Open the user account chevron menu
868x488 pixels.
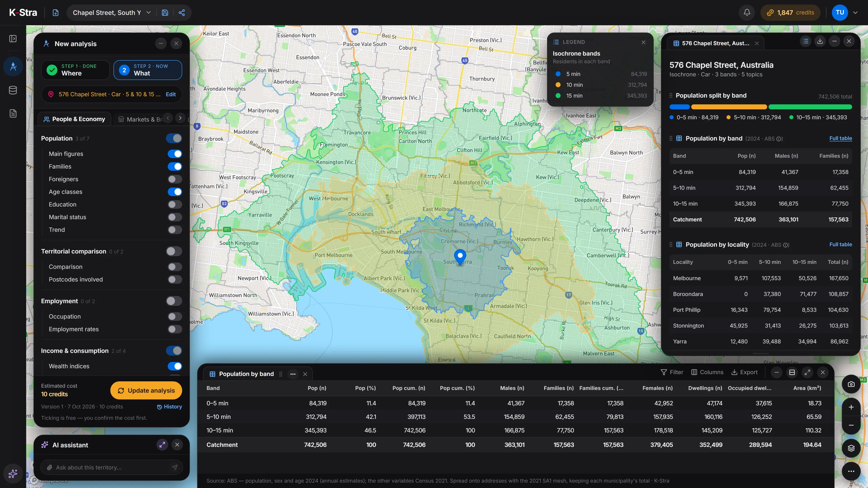coord(855,12)
